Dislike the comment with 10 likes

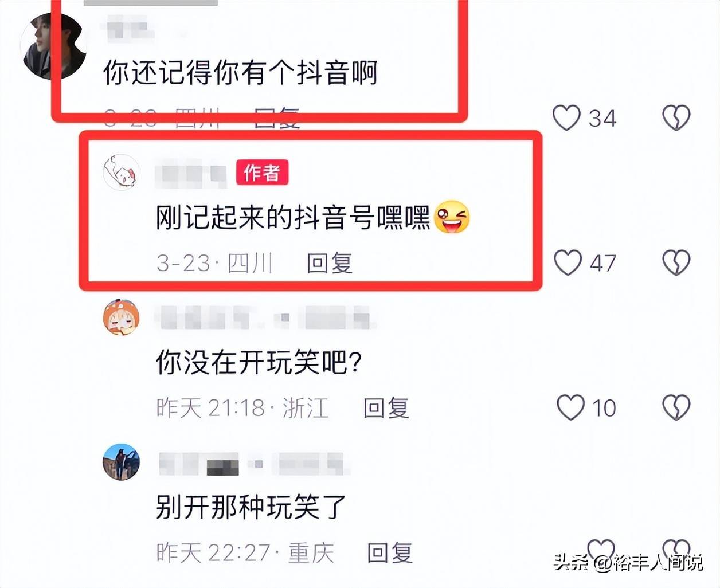(x=676, y=407)
